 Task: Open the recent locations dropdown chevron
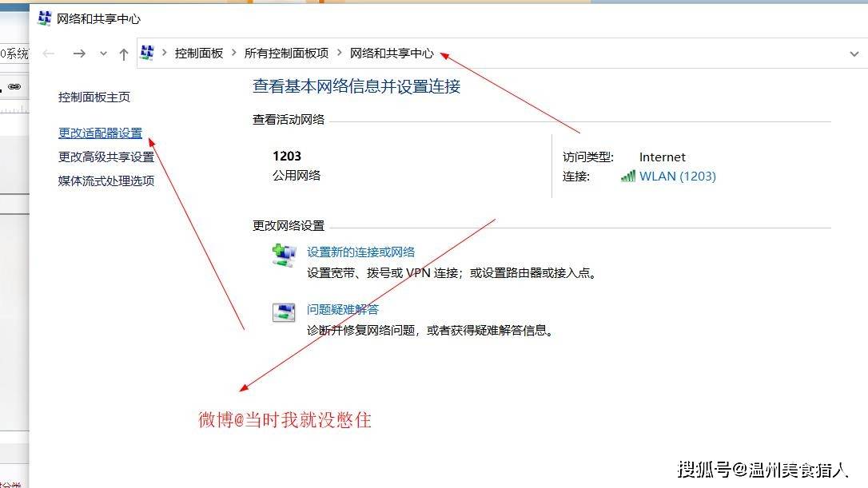[x=104, y=54]
